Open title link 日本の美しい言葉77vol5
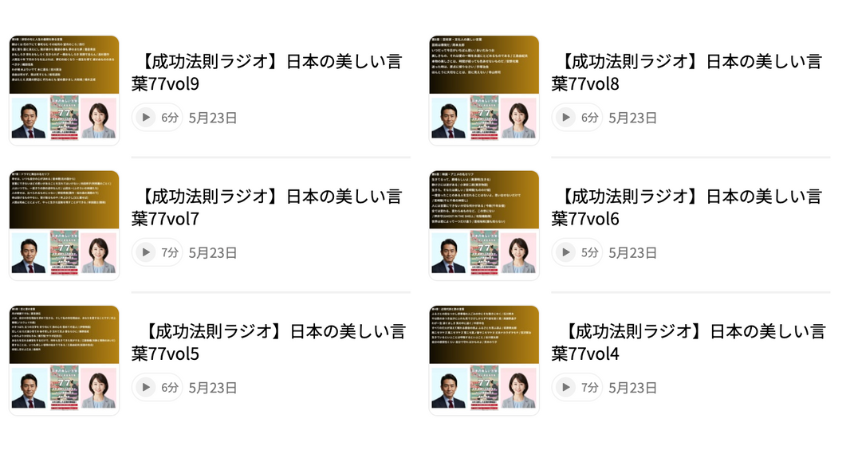 (269, 343)
